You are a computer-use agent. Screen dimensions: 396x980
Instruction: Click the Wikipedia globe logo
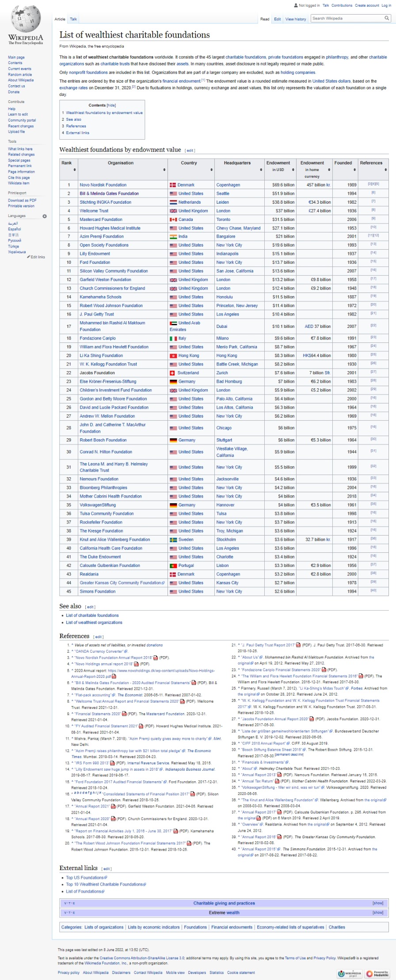[x=26, y=19]
